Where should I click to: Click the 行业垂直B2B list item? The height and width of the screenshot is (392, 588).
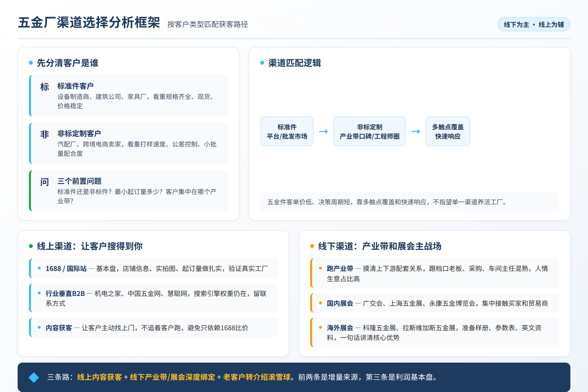(153, 298)
